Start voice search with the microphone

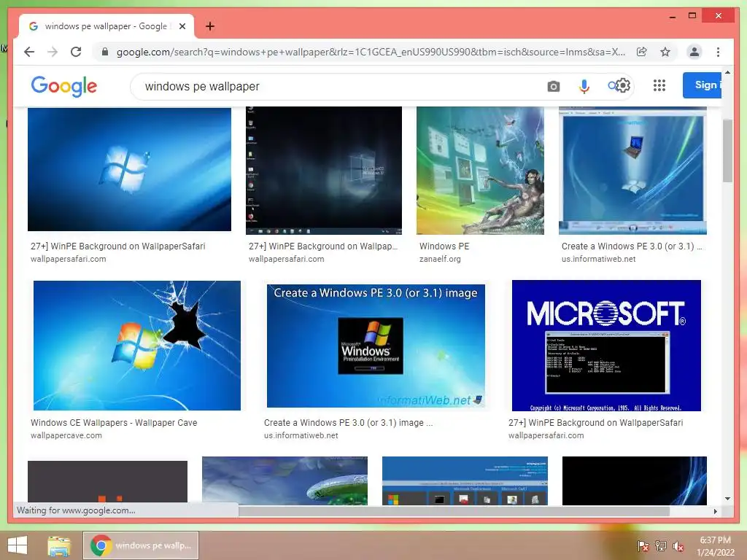584,86
